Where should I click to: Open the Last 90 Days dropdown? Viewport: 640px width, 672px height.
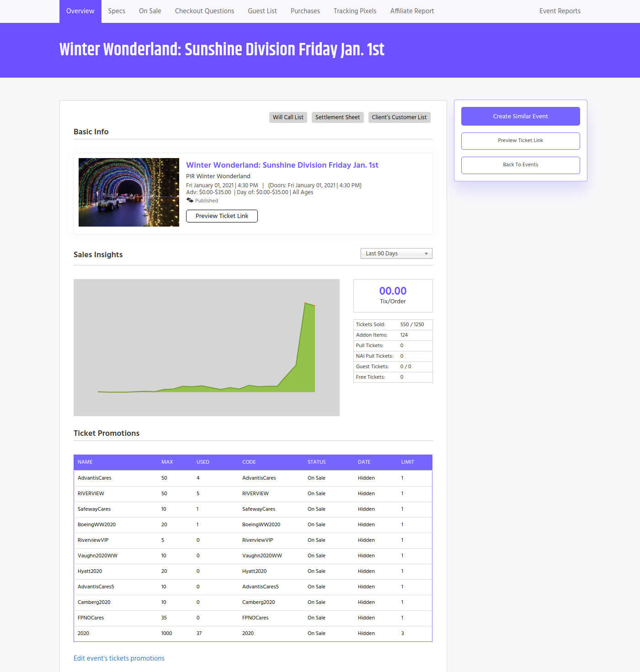396,254
